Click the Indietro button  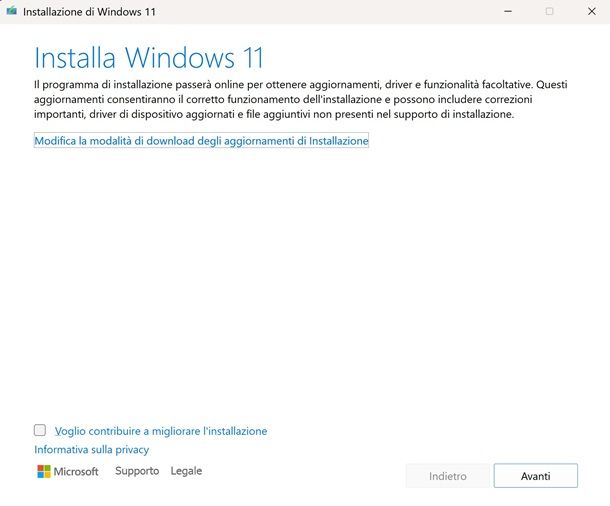click(x=448, y=476)
